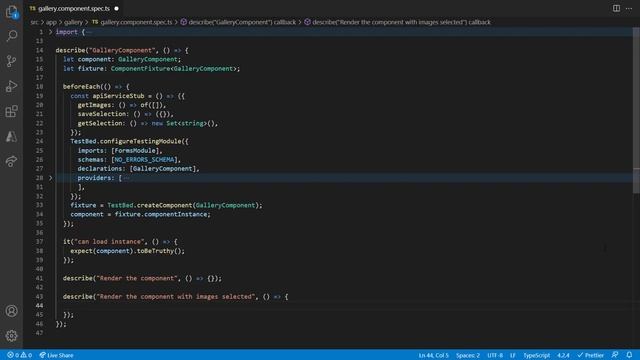Image resolution: width=640 pixels, height=360 pixels.
Task: Click line number 37 in the gutter
Action: click(39, 242)
